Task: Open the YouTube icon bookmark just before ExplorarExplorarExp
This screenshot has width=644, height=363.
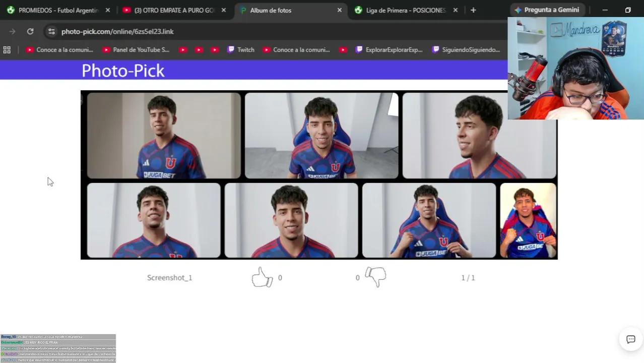Action: (x=343, y=50)
